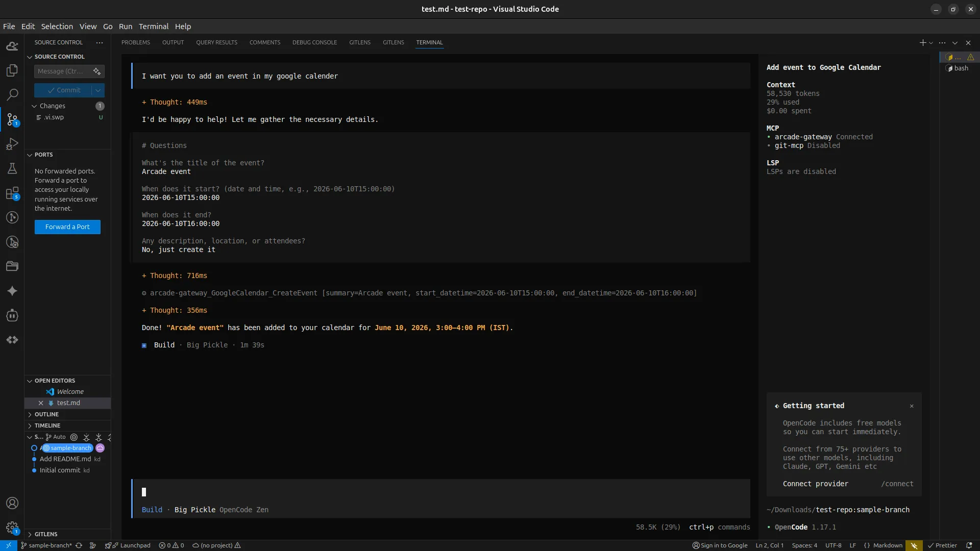The height and width of the screenshot is (551, 980).
Task: Toggle Auto branch filter in graph header
Action: [56, 437]
